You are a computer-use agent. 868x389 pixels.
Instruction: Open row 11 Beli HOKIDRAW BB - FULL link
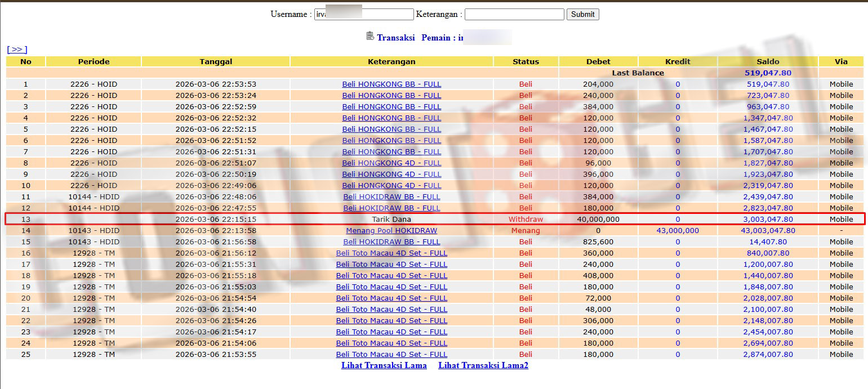tap(391, 196)
